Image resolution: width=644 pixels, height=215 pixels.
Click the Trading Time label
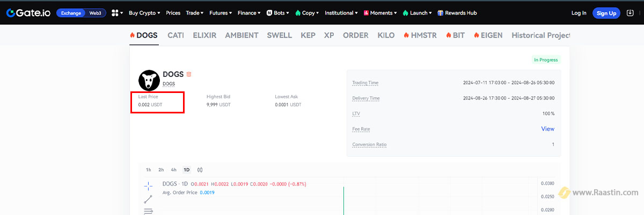pyautogui.click(x=365, y=83)
